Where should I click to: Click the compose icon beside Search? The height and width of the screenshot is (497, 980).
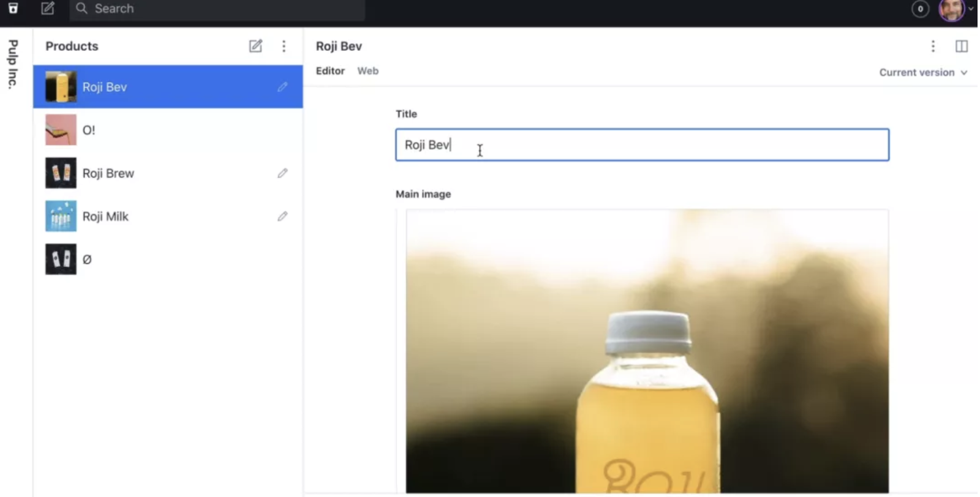(x=48, y=8)
